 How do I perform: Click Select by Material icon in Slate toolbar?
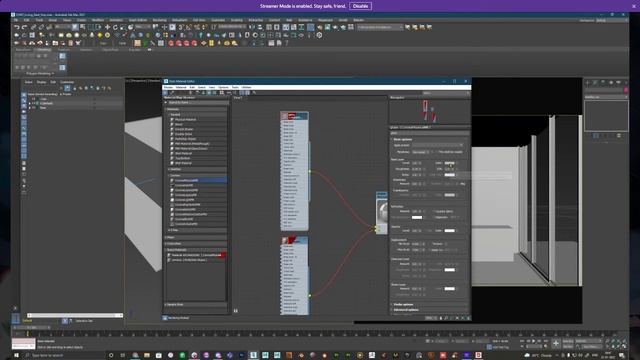[x=254, y=93]
